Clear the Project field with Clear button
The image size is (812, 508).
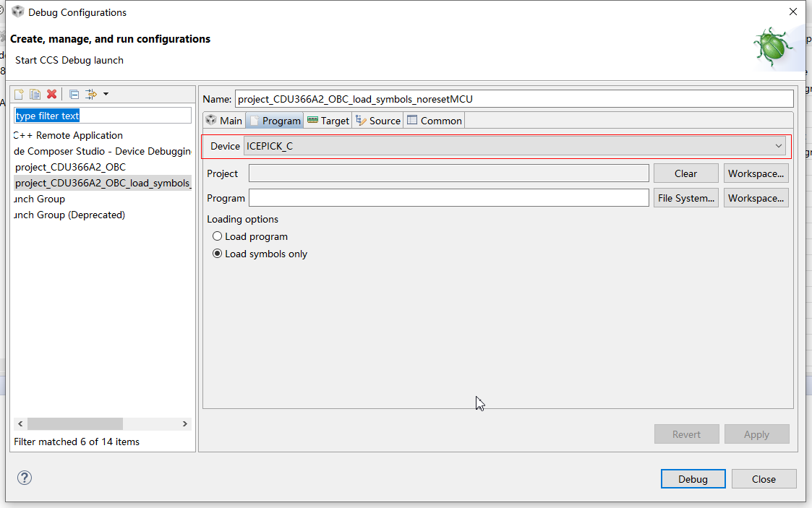click(685, 173)
